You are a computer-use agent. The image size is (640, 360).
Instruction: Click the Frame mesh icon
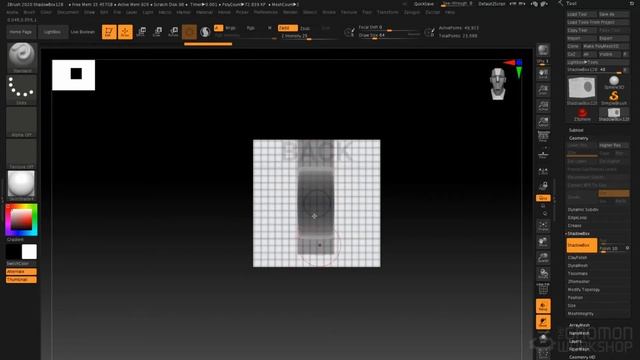point(543,226)
